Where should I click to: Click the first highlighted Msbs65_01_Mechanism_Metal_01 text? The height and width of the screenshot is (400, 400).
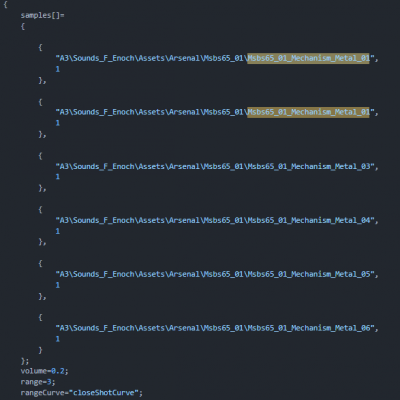pos(308,58)
